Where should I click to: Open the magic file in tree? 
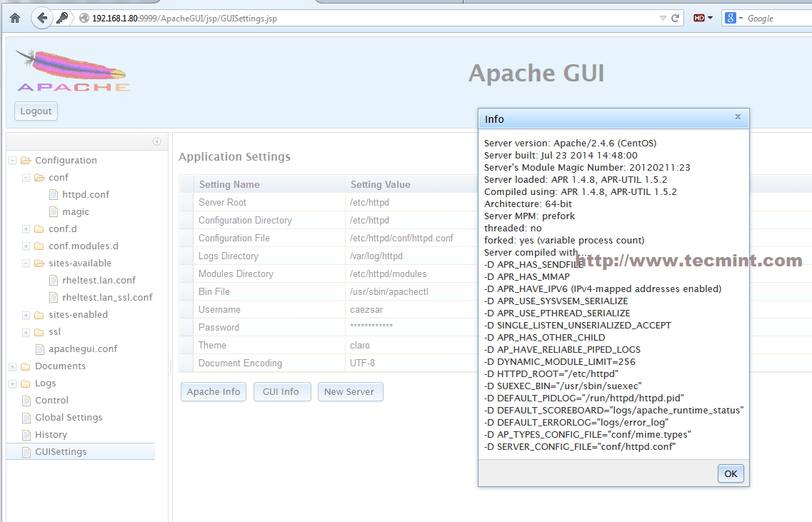pos(76,212)
